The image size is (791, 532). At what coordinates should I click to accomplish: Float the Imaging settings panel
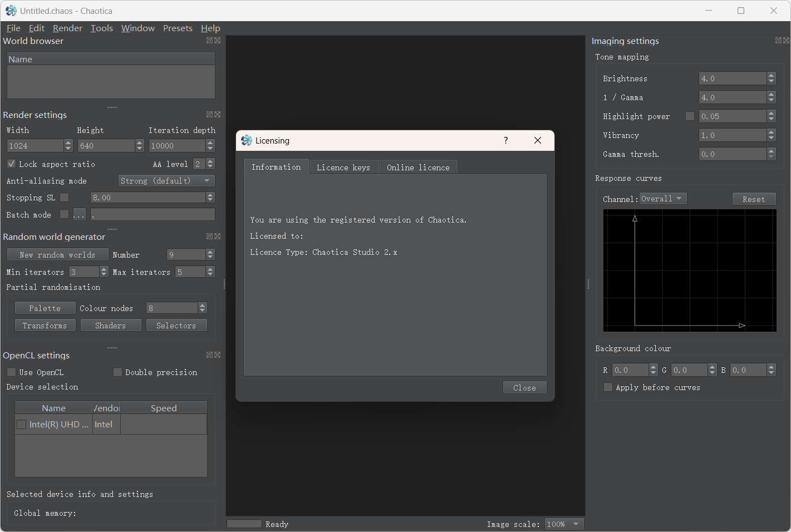tap(778, 41)
